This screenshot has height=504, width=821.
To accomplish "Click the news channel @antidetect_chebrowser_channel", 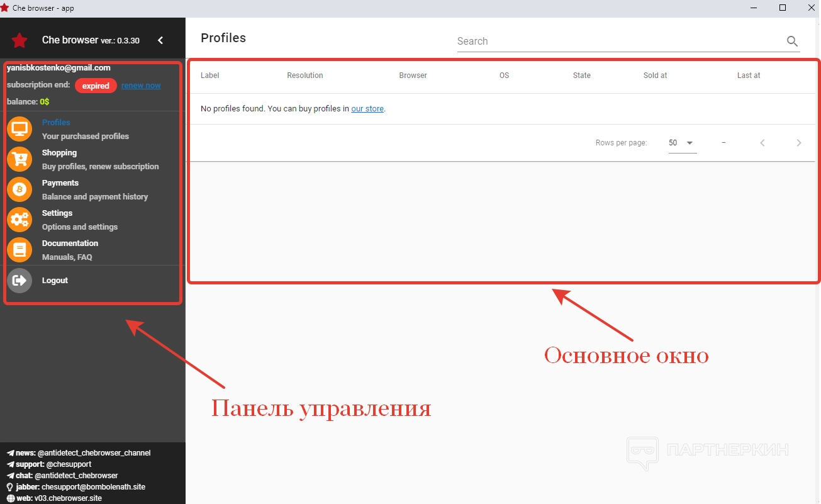I will point(94,453).
